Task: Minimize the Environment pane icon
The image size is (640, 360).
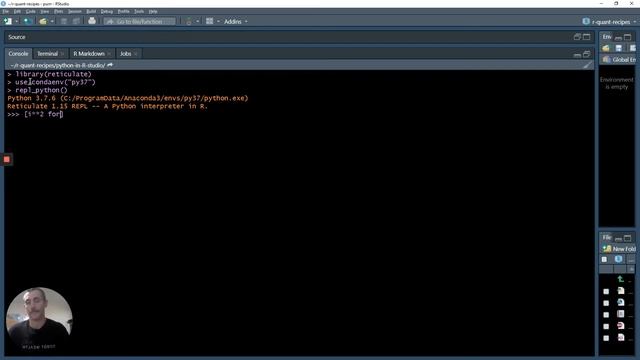Action: [x=618, y=38]
